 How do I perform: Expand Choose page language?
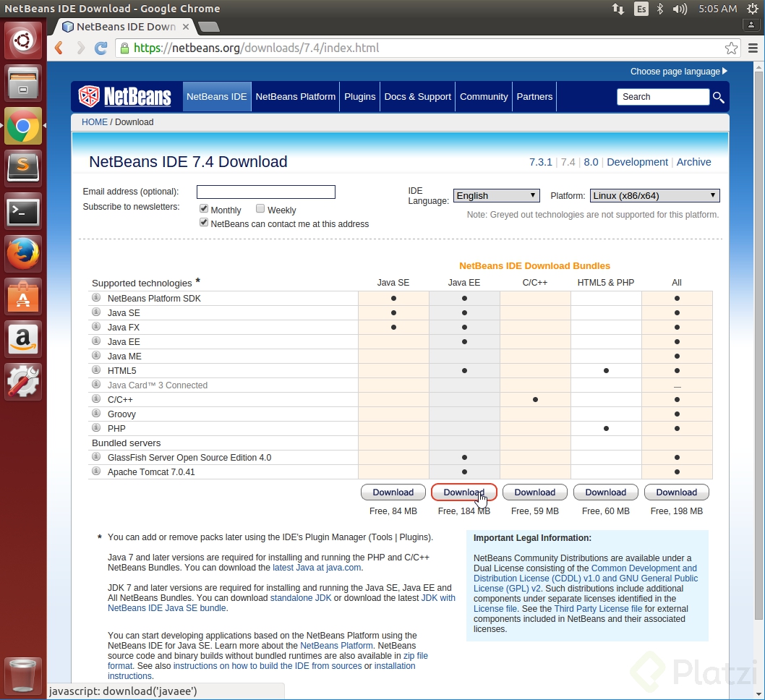coord(679,72)
